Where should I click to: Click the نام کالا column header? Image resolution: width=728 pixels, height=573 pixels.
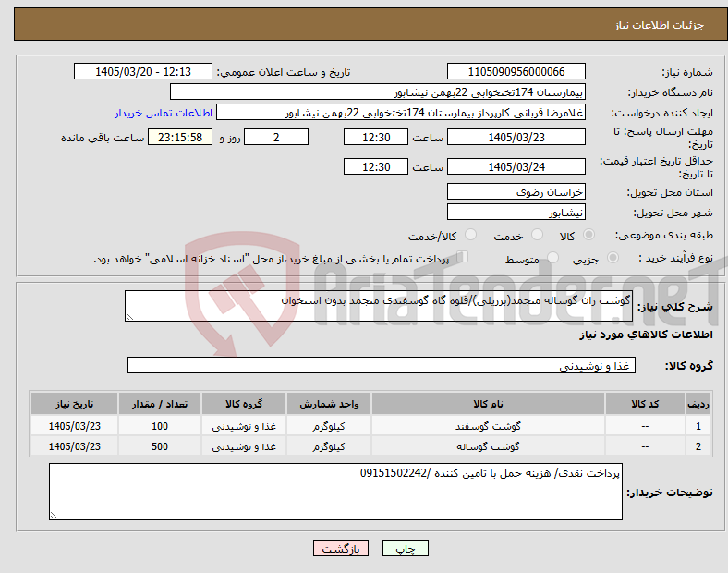(x=488, y=404)
